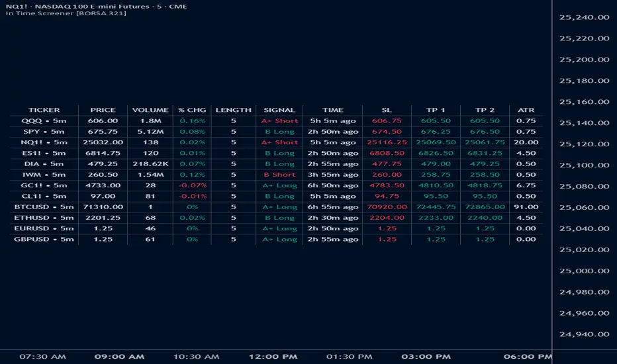Image resolution: width=617 pixels, height=364 pixels.
Task: Click the 07:30 AM time axis label
Action: (42, 357)
